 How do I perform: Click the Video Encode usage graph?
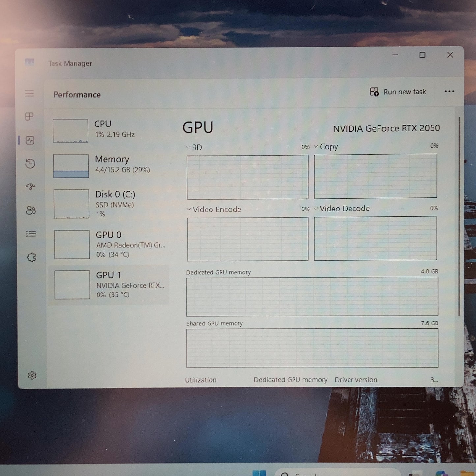(x=248, y=239)
